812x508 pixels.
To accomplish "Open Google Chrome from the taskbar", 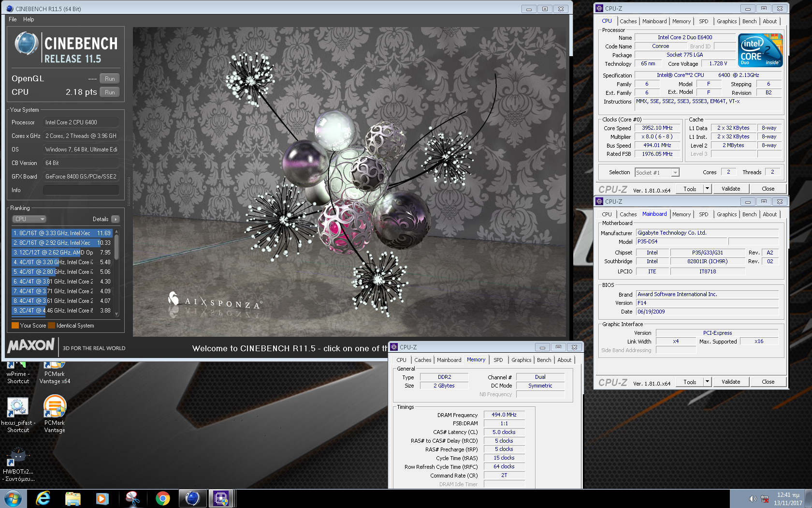I will [162, 498].
